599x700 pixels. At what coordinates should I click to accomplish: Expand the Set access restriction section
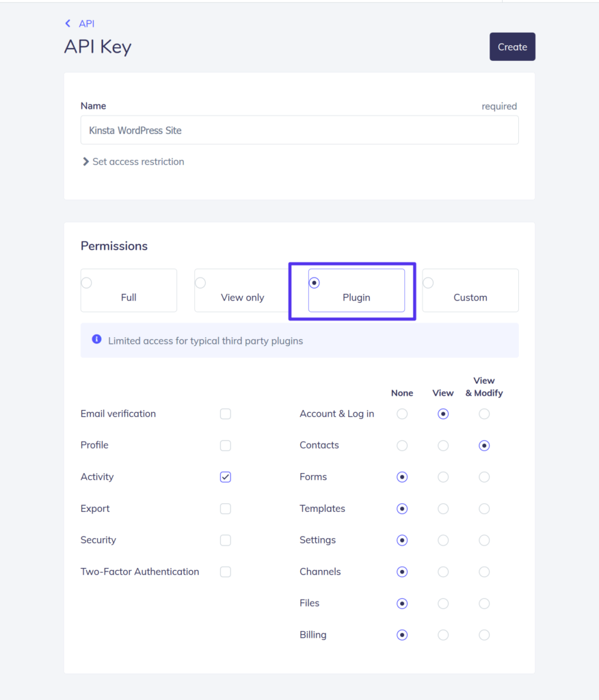pyautogui.click(x=133, y=161)
